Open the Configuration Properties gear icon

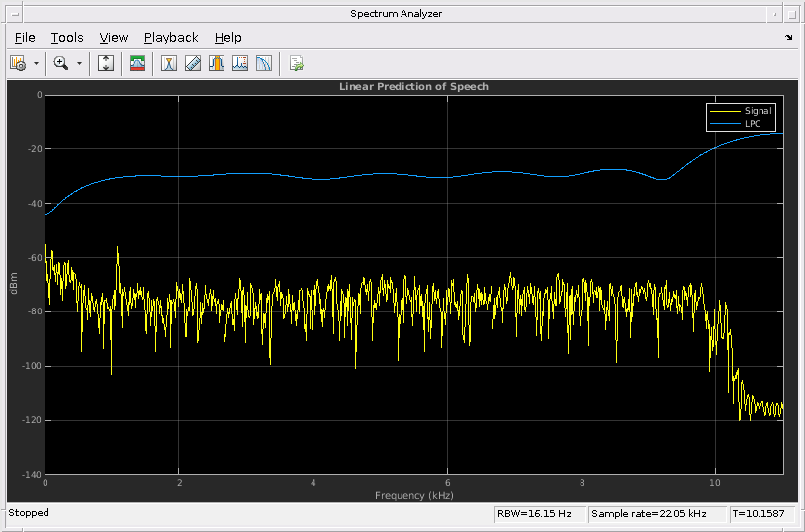pyautogui.click(x=18, y=63)
